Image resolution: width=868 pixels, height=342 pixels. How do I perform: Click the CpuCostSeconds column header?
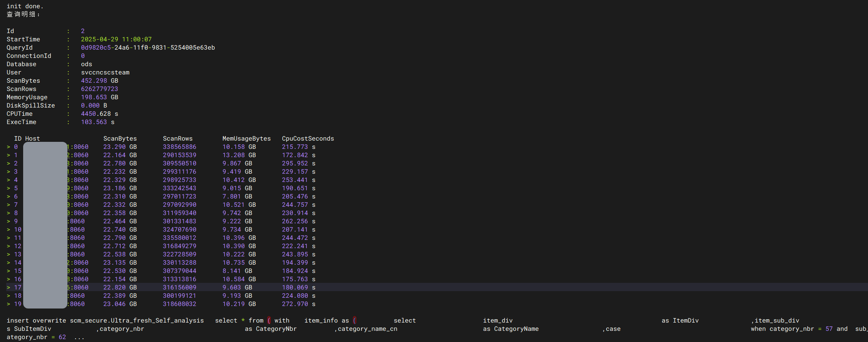(308, 139)
